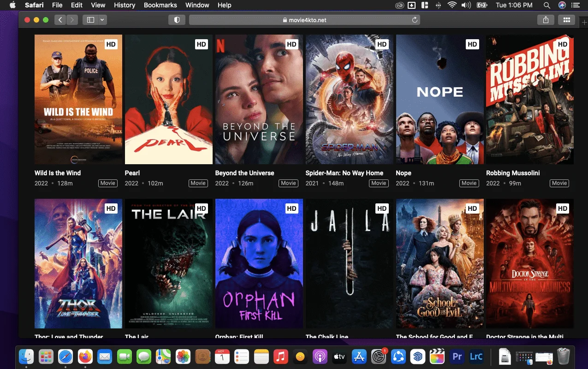588x369 pixels.
Task: Go back with Safari's back arrow
Action: (60, 20)
